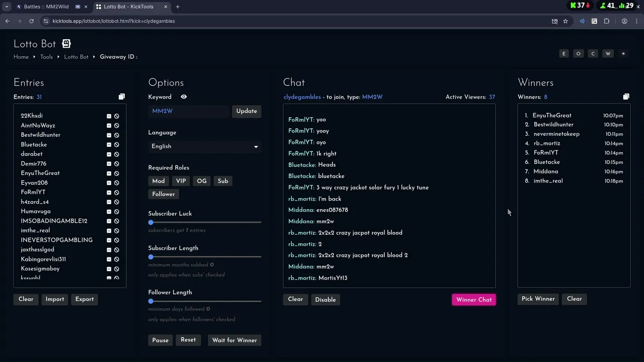The image size is (644, 362).
Task: Adjust Subscriber Luck slider handle
Action: pyautogui.click(x=151, y=222)
